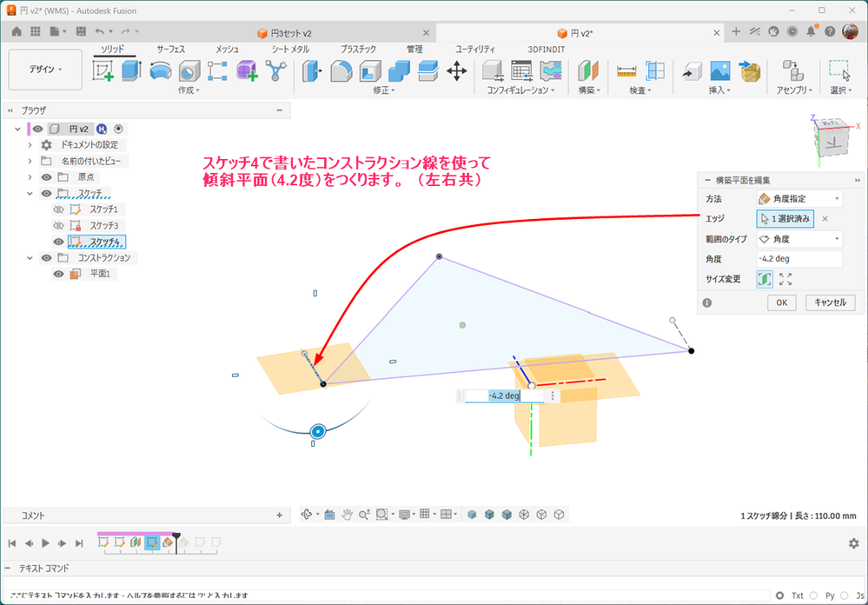Select the Combine tool
The image size is (868, 605).
pos(399,71)
